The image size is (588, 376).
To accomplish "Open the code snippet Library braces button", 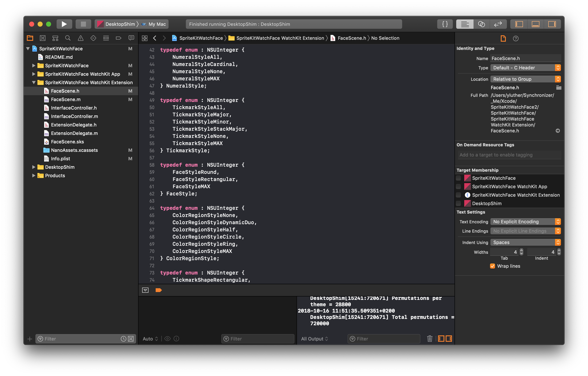I will point(445,24).
